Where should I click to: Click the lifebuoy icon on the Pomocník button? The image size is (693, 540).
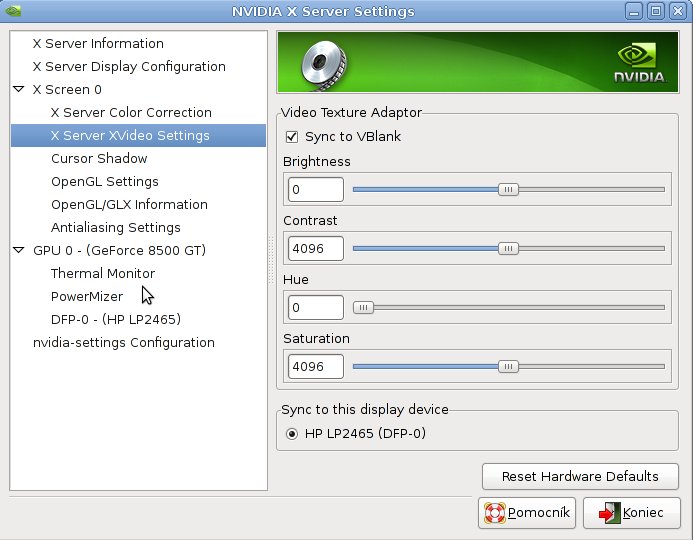[x=495, y=513]
